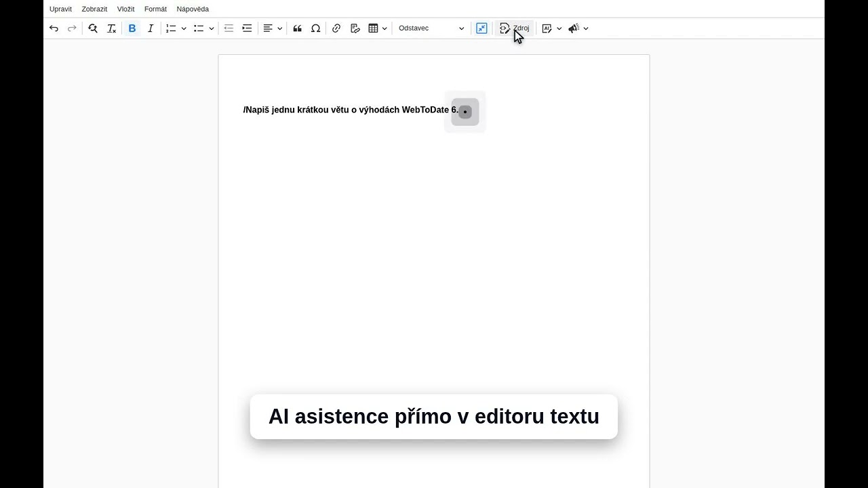Clear text formatting
The width and height of the screenshot is (868, 488).
pyautogui.click(x=112, y=28)
